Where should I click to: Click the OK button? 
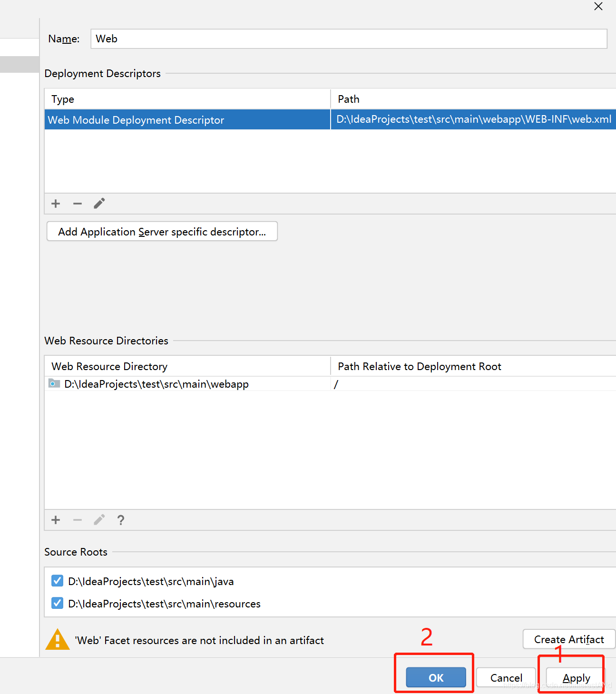click(x=436, y=677)
